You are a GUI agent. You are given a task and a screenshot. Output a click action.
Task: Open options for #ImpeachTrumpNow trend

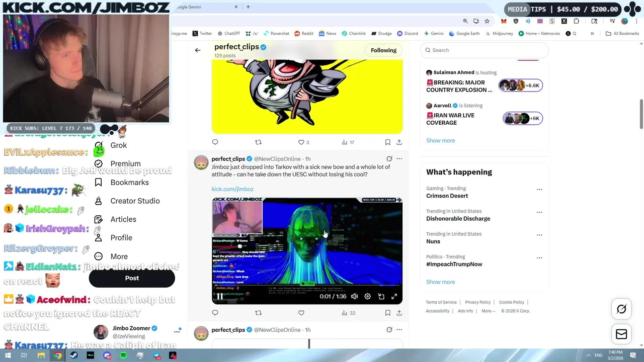[x=539, y=257]
